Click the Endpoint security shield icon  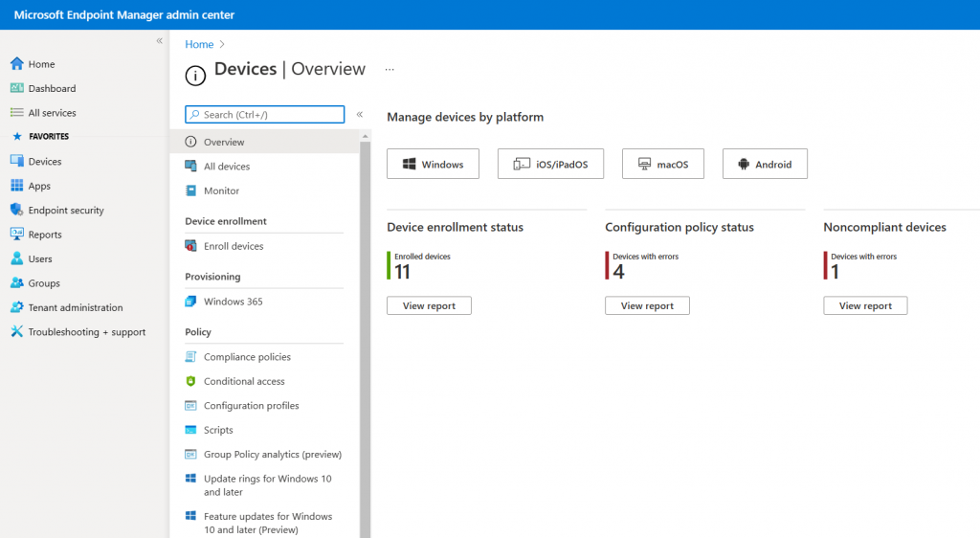coord(17,210)
